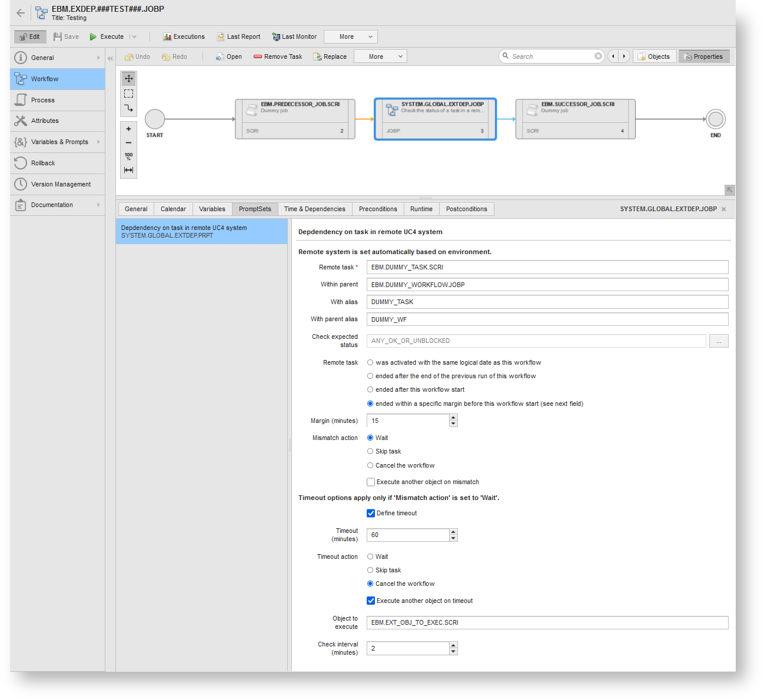Click the Undo icon
Viewport: 764px width, 700px height.
coord(129,57)
